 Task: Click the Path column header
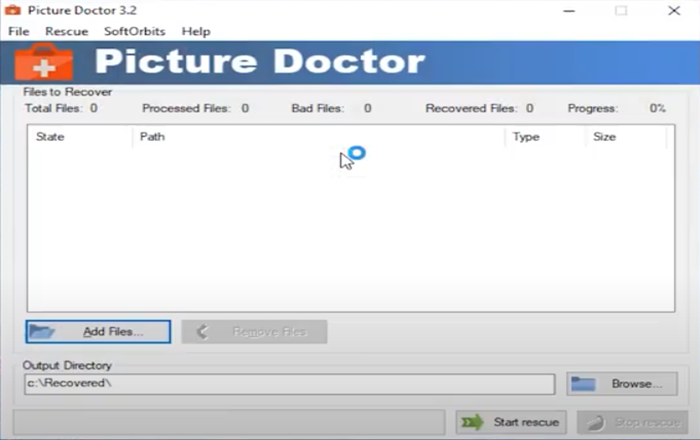coord(319,137)
